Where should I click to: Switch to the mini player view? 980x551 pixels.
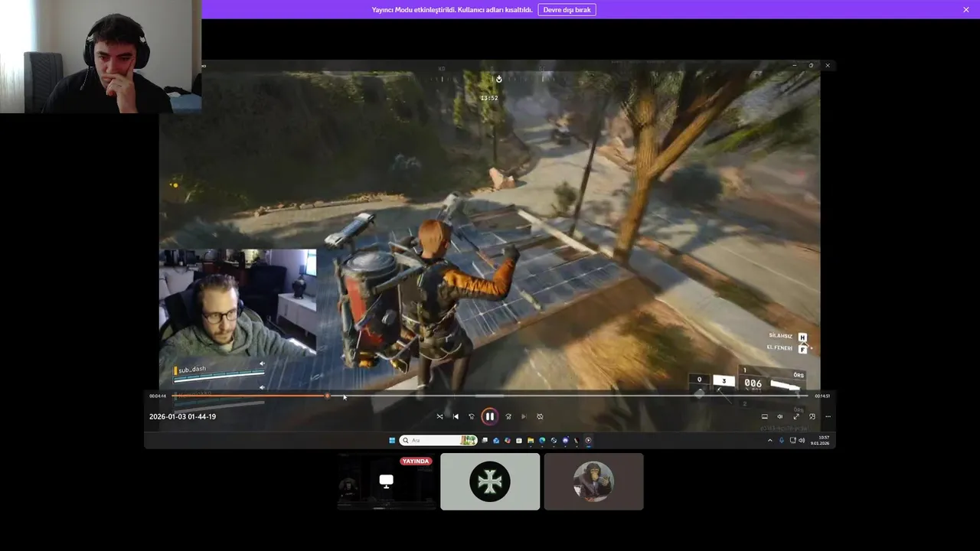812,416
